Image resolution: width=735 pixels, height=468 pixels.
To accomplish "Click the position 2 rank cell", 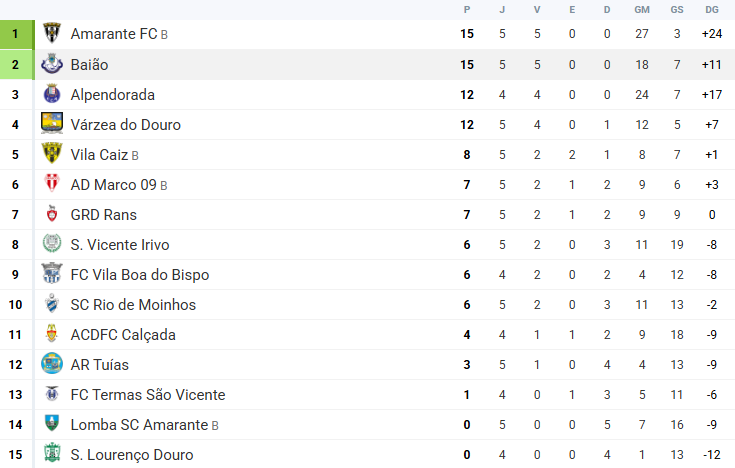I will point(16,64).
